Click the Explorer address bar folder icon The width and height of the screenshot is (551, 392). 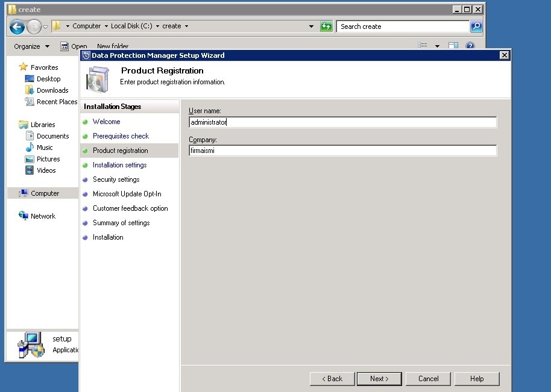pos(56,26)
